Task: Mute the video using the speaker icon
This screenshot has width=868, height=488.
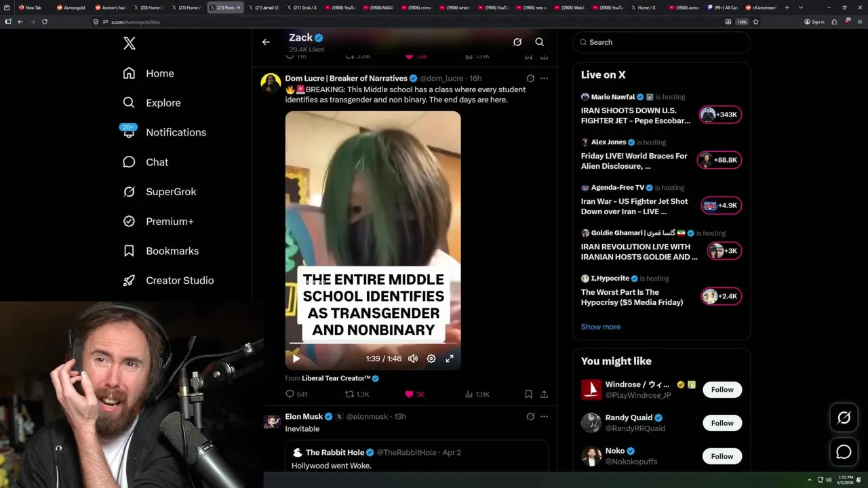Action: [413, 359]
